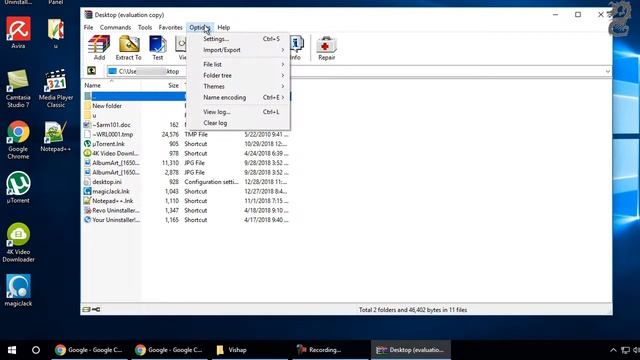Select the magicJack.lnk file row
Viewport: 640px width, 360px height.
coord(187,191)
